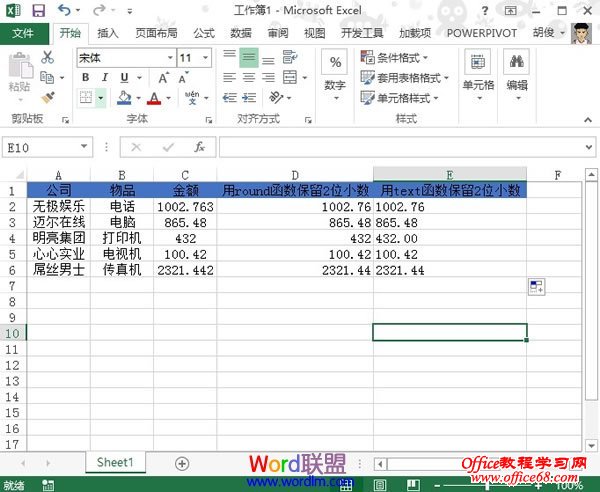Open font color dropdown arrow

[168, 98]
